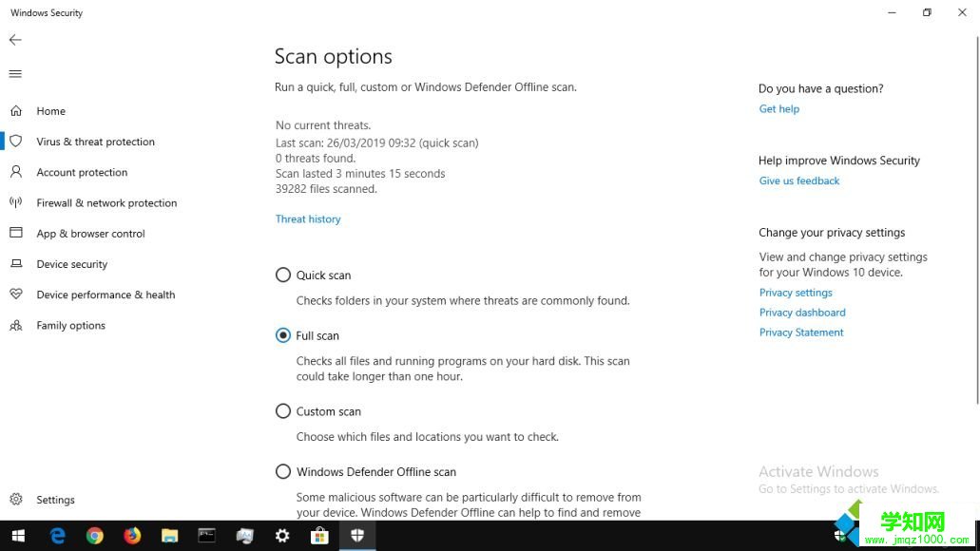The image size is (980, 551).
Task: Open Virus & threat protection from sidebar
Action: pos(95,141)
